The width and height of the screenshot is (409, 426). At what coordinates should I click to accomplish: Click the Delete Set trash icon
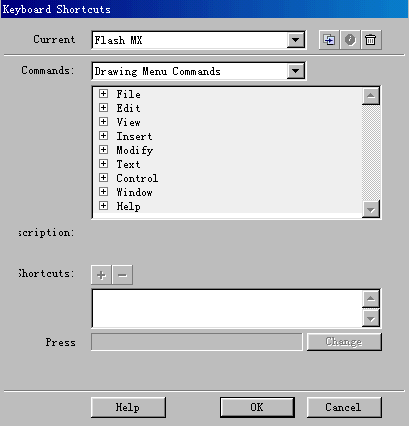[x=371, y=40]
